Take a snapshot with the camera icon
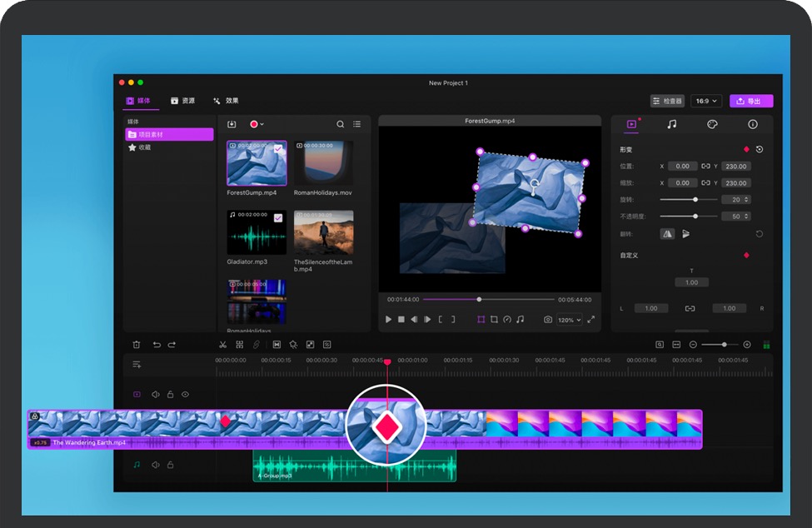The height and width of the screenshot is (528, 812). (547, 319)
